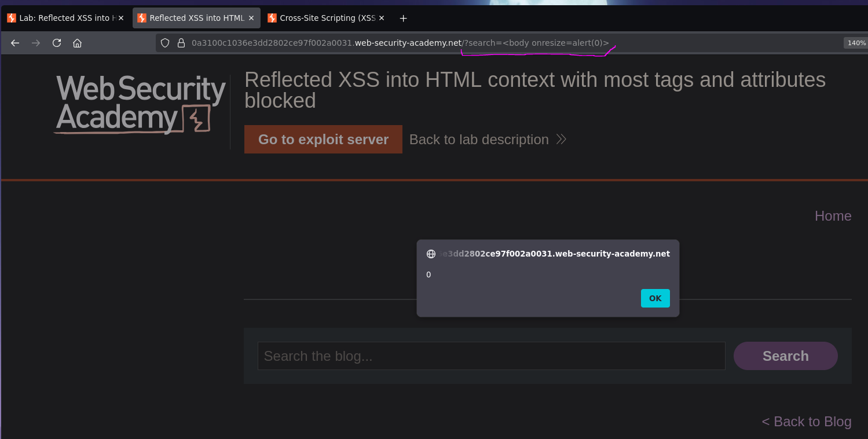Switch to the 'Cross-Site Scripting (XSS' tab
The height and width of the screenshot is (439, 868).
pos(327,18)
